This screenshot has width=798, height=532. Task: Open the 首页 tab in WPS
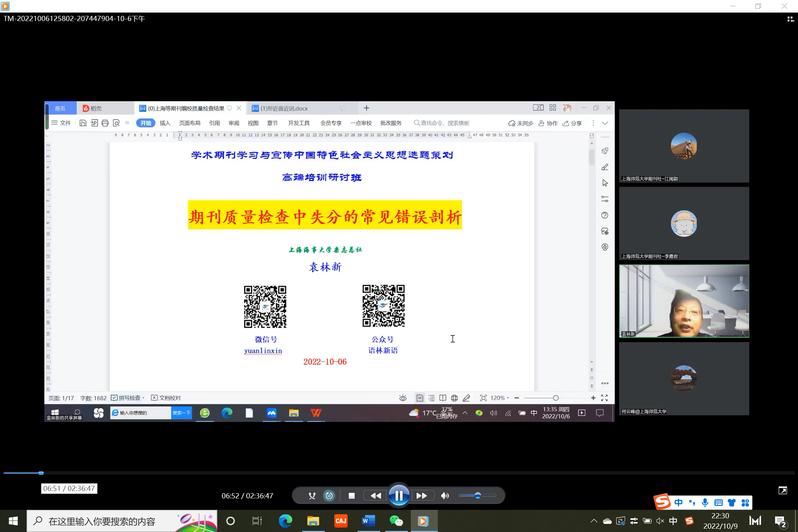(60, 108)
